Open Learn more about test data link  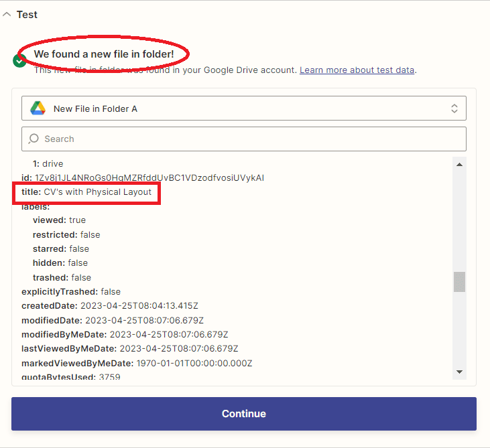[357, 70]
